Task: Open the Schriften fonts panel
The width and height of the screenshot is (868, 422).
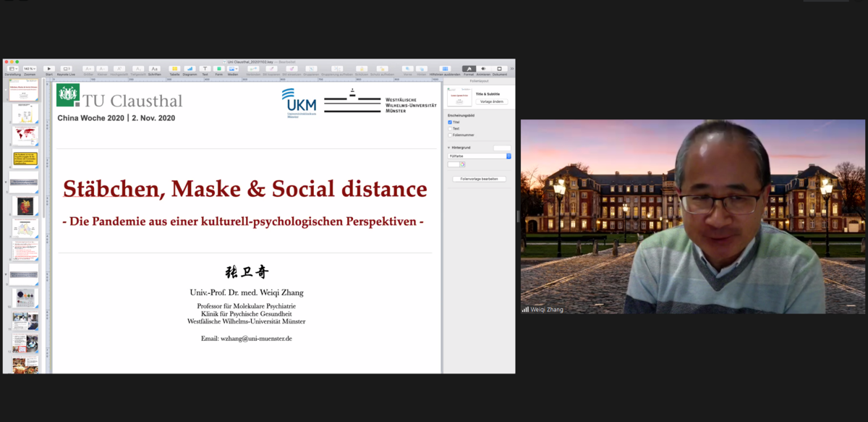Action: (155, 69)
